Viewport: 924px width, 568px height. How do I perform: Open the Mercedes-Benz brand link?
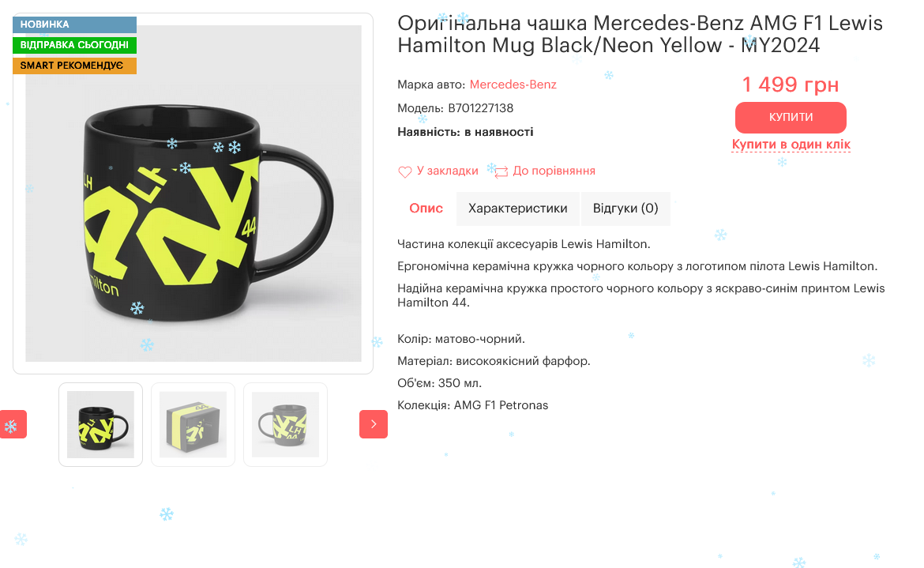pyautogui.click(x=513, y=85)
